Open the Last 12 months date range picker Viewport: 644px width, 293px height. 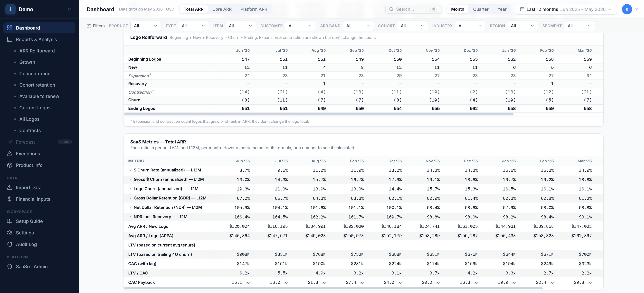pyautogui.click(x=566, y=9)
